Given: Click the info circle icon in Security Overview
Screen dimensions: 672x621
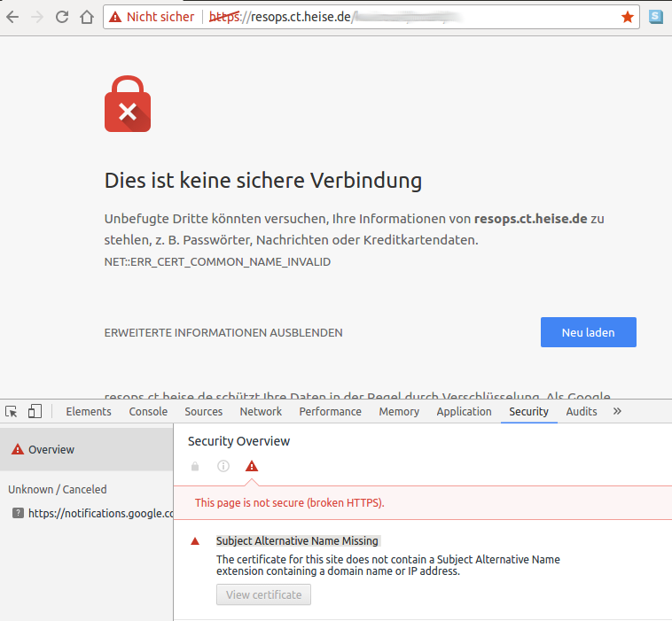Looking at the screenshot, I should (223, 466).
